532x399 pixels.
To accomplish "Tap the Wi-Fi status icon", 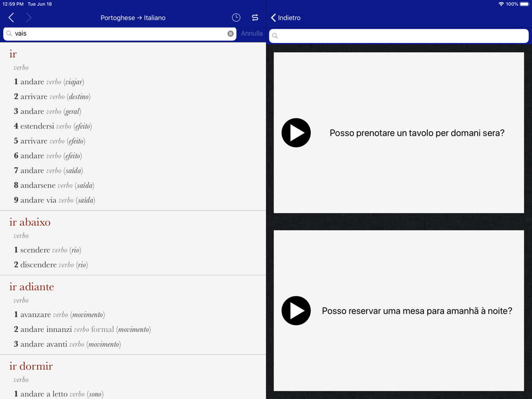I will 501,4.
